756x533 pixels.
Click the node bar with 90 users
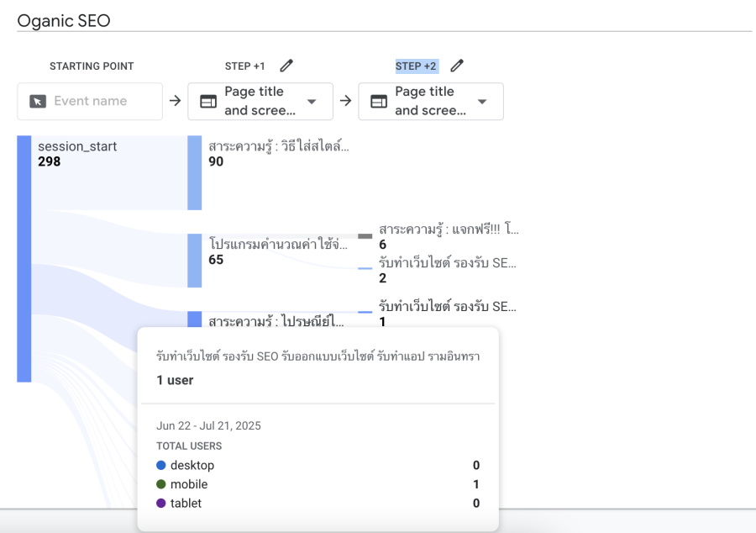(x=194, y=172)
